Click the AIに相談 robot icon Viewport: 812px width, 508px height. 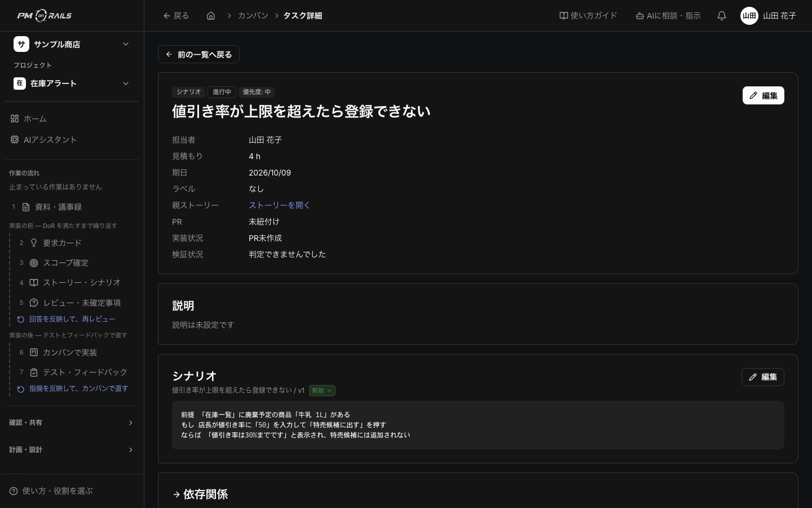pyautogui.click(x=640, y=16)
